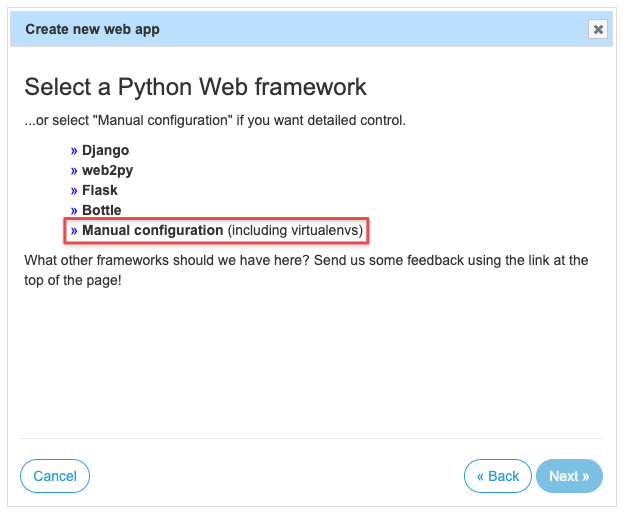Pick the Flask framework
The width and height of the screenshot is (626, 517).
pyautogui.click(x=100, y=190)
